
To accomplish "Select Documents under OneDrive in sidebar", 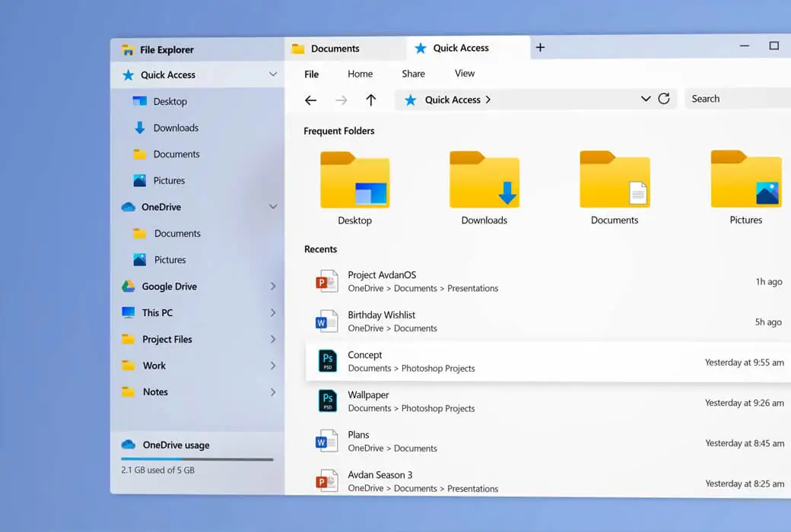I will tap(177, 233).
